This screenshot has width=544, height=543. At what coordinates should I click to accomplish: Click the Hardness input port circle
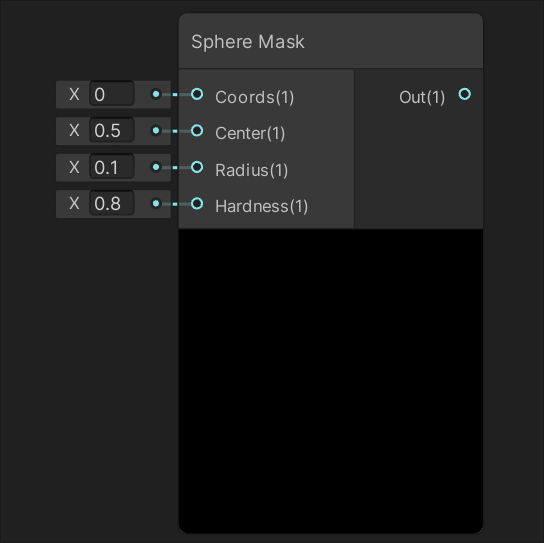tap(197, 204)
